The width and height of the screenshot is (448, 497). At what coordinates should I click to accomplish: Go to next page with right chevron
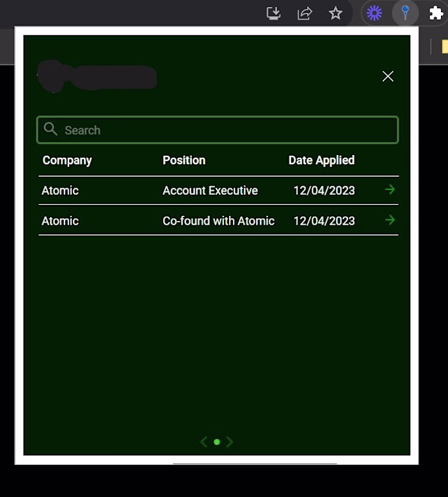click(230, 442)
